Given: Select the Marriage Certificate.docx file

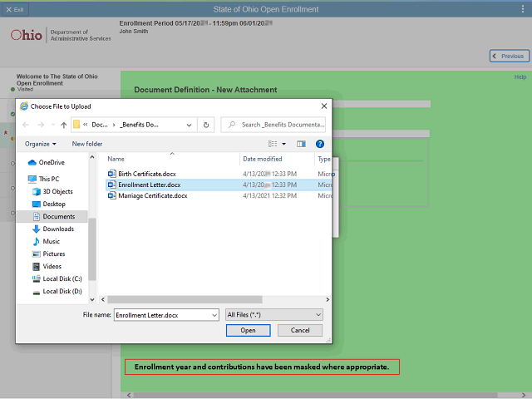Looking at the screenshot, I should pos(152,195).
